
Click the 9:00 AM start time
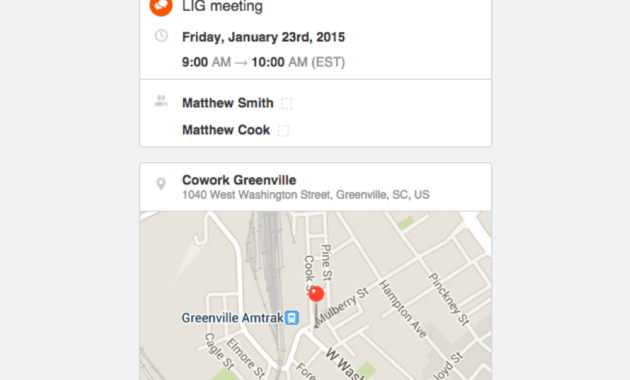coord(207,62)
